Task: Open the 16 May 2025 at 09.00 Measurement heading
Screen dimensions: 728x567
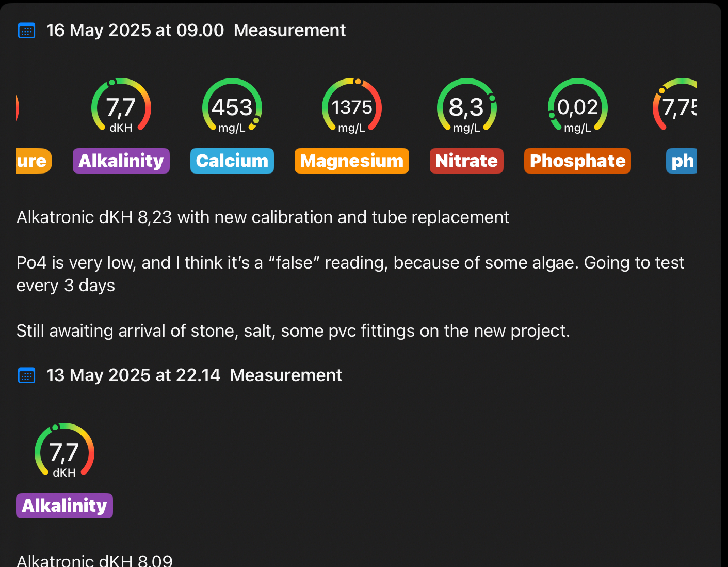Action: click(x=196, y=30)
